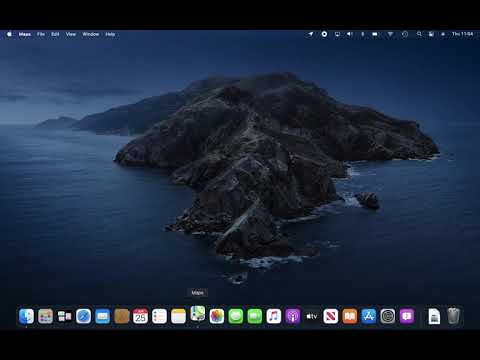Open Spotlight search magnifier icon

[x=419, y=34]
